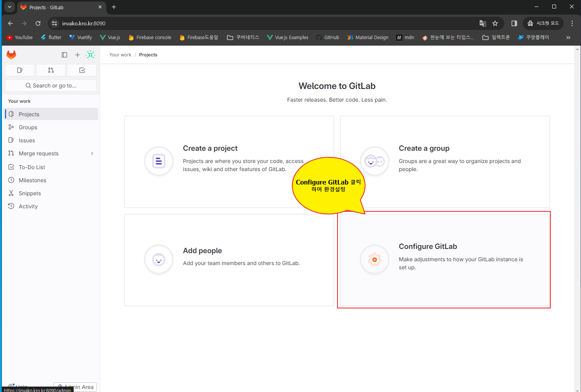
Task: Click the Search or go to field
Action: 51,86
